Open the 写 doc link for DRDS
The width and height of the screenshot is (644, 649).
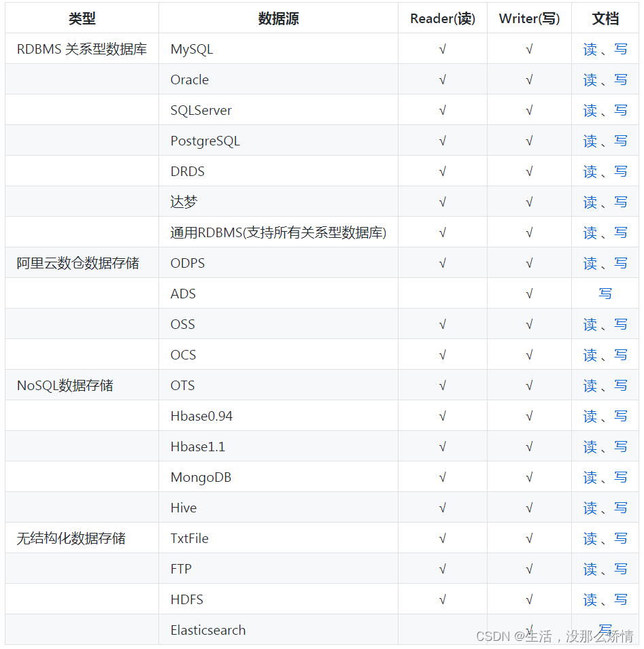click(620, 171)
